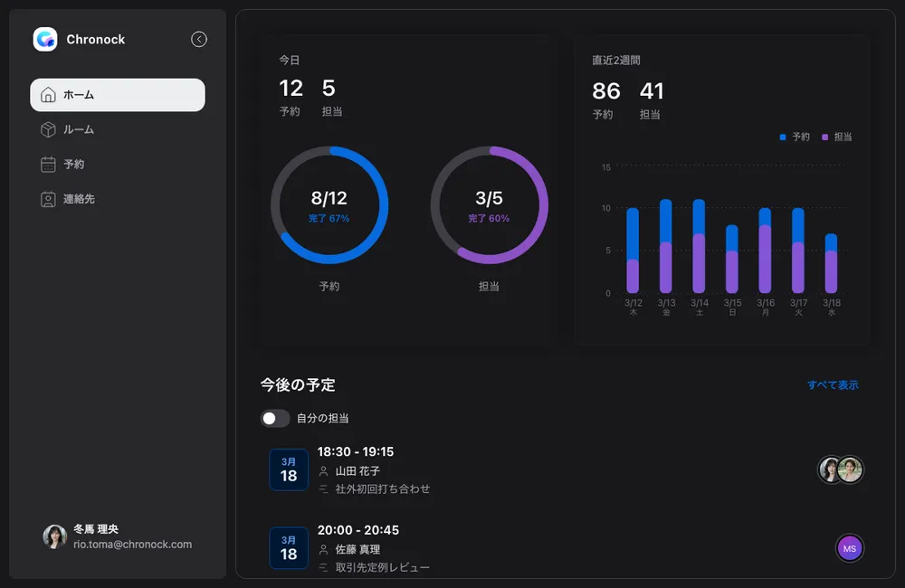905x588 pixels.
Task: Click the MS avatar badge
Action: pos(849,548)
